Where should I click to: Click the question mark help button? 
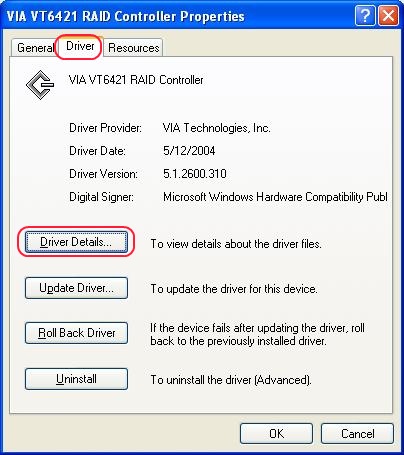pos(365,15)
